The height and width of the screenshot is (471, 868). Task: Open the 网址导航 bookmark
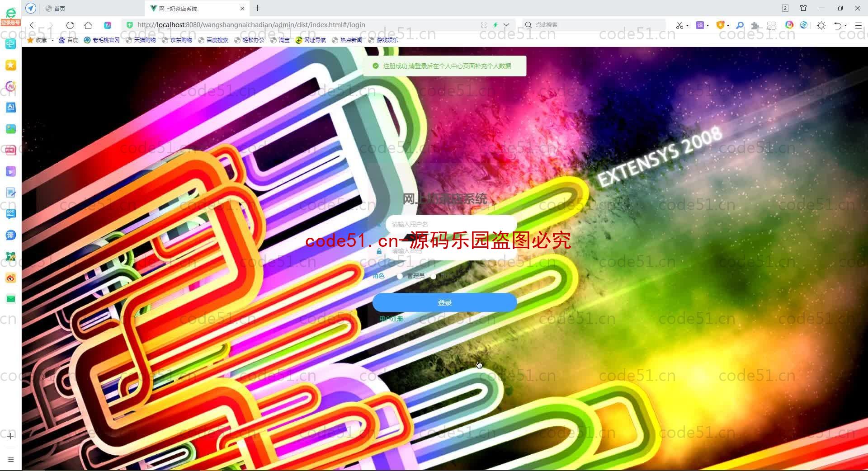click(x=311, y=40)
